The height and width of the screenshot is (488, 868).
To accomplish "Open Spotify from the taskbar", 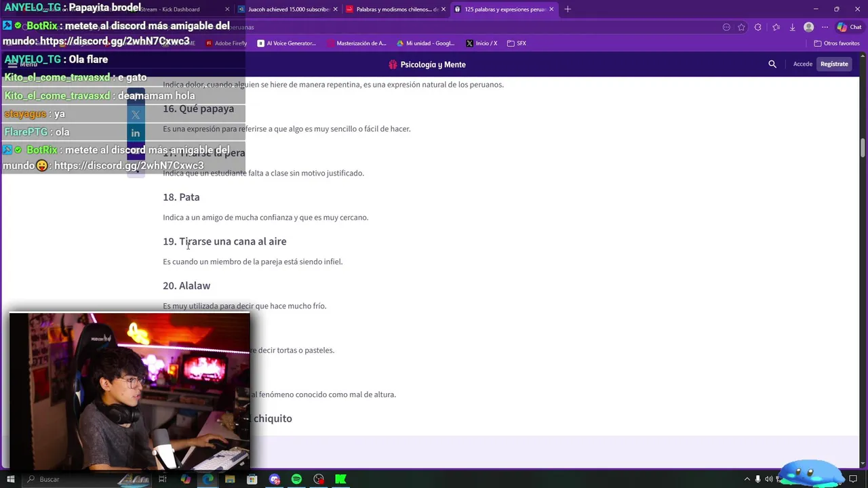I will point(296,479).
